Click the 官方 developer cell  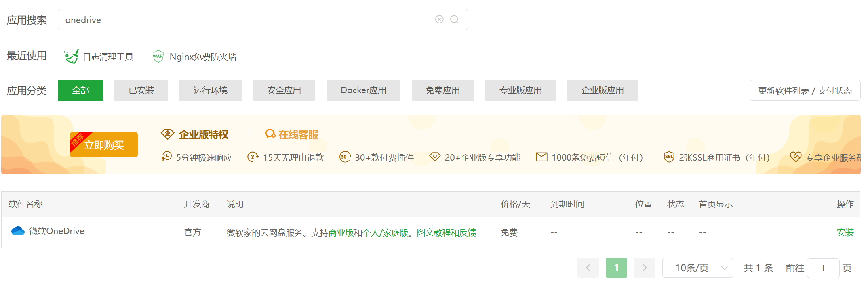tap(192, 232)
